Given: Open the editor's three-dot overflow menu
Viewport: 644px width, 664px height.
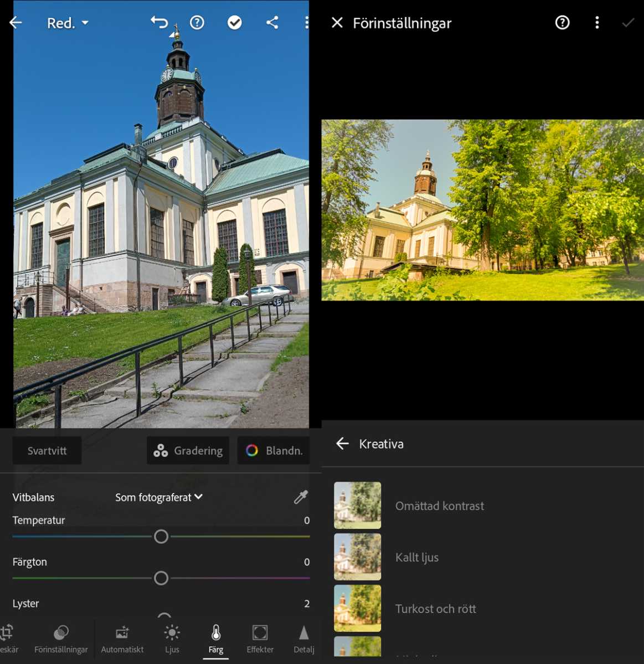Looking at the screenshot, I should point(307,23).
